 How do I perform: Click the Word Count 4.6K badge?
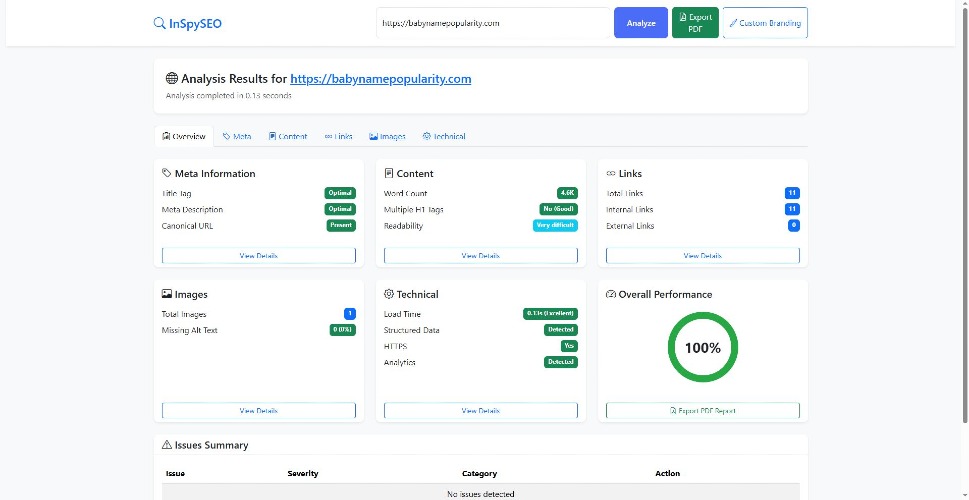pyautogui.click(x=567, y=193)
